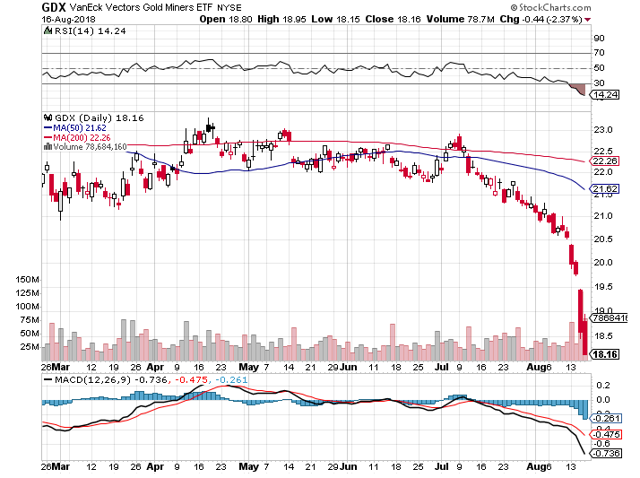Click the 75M volume axis label
640x478 pixels.
coord(29,320)
